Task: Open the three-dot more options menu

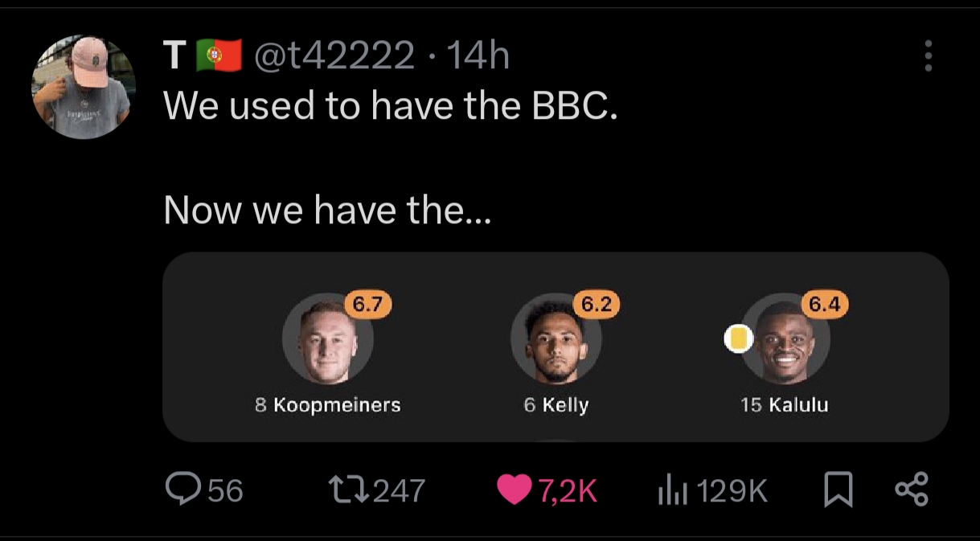Action: tap(929, 56)
